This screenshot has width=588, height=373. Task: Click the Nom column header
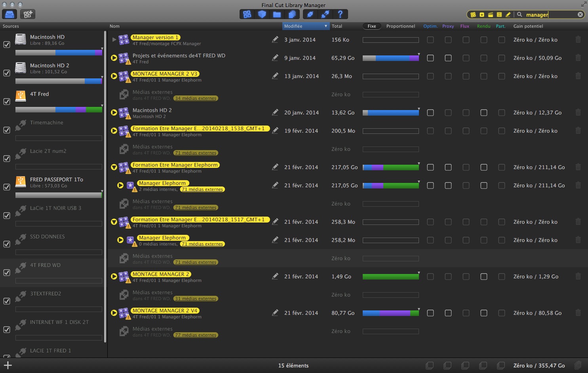114,26
